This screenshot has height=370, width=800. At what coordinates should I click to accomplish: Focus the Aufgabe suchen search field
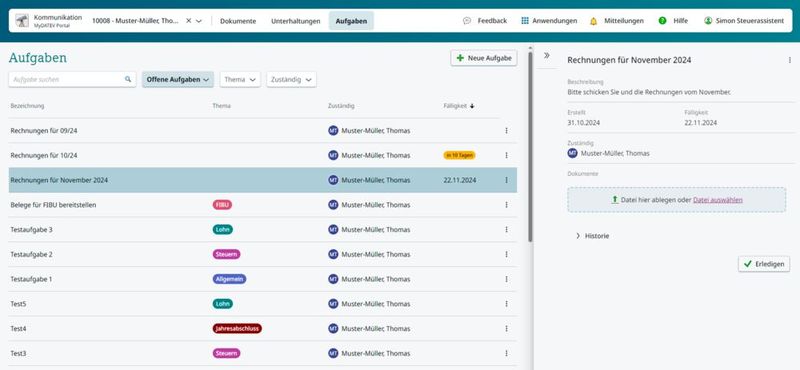72,80
